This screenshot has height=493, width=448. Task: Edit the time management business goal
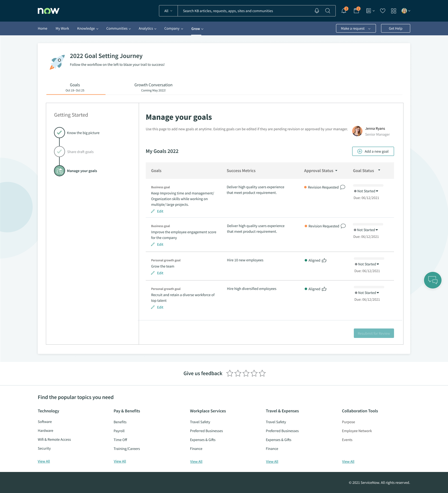point(157,211)
